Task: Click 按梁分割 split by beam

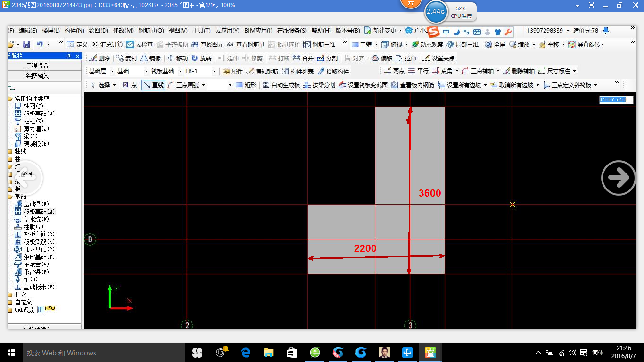Action: click(319, 85)
